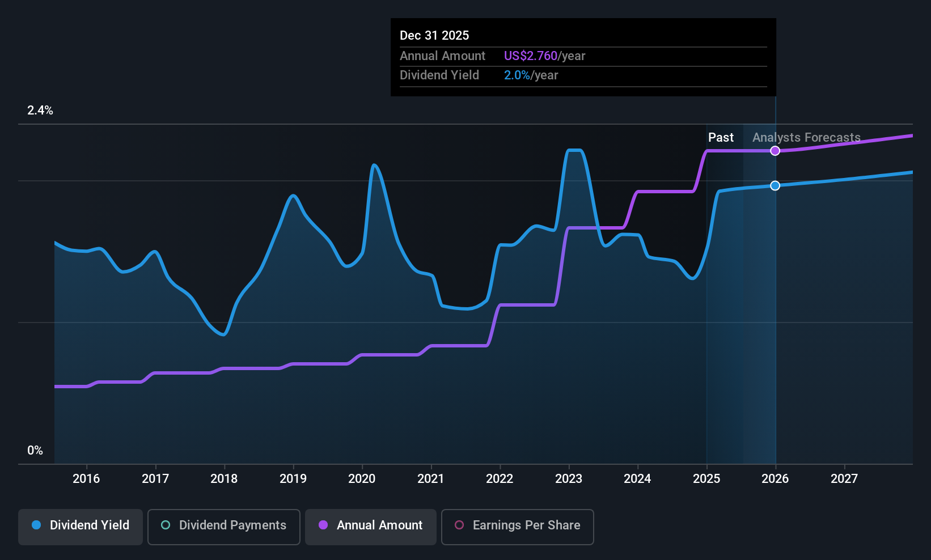Click the Dec 31 2025 tooltip date

click(434, 36)
